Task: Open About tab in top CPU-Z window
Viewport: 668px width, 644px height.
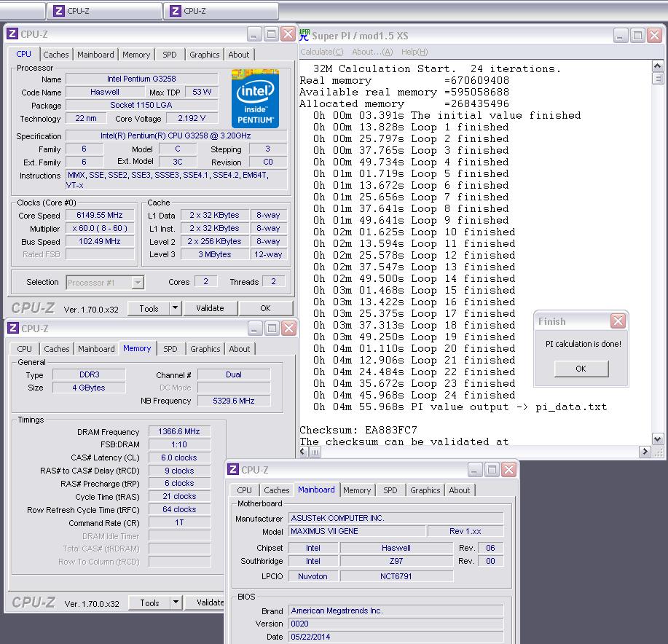Action: point(239,55)
